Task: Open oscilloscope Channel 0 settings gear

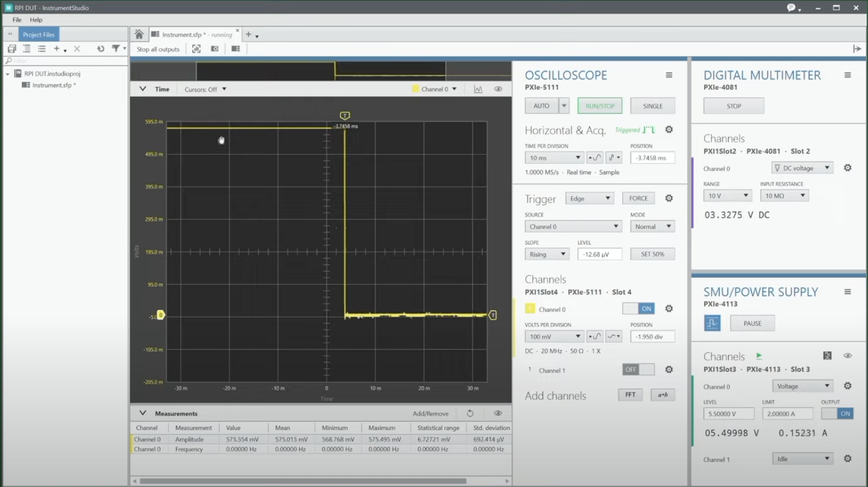Action: [x=669, y=309]
